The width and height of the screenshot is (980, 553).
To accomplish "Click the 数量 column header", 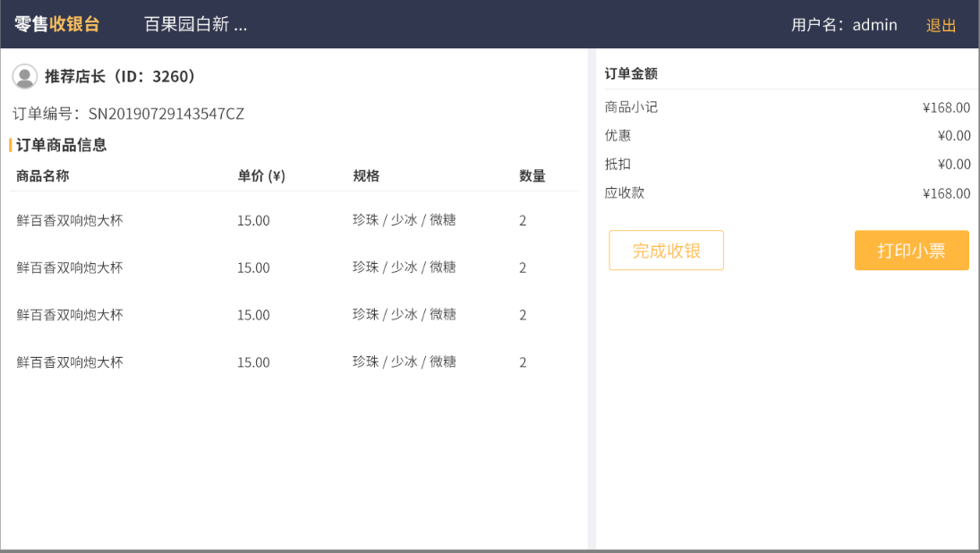I will tap(532, 176).
